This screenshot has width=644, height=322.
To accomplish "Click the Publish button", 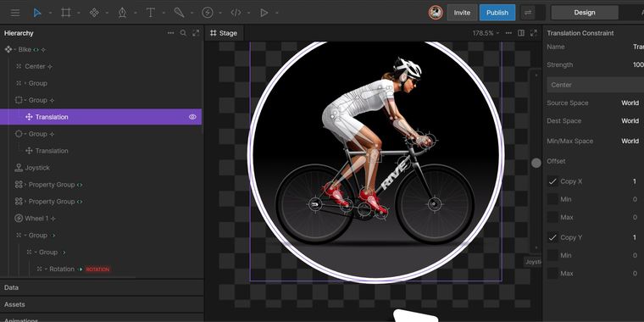I will [497, 13].
